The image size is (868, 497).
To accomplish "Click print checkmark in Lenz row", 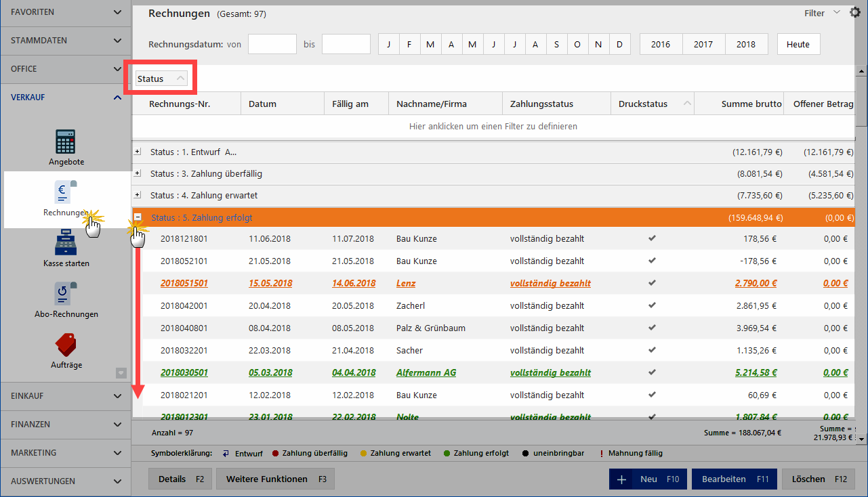I will click(652, 283).
